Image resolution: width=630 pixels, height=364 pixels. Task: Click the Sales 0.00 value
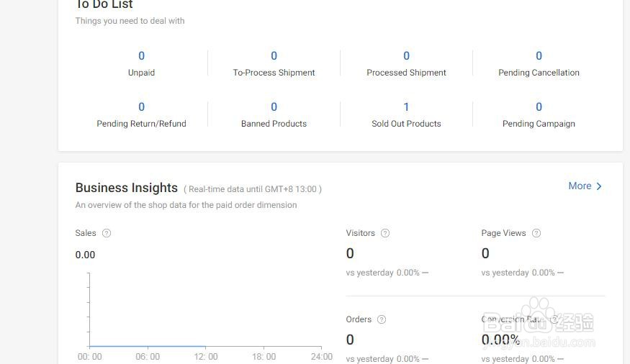point(85,255)
